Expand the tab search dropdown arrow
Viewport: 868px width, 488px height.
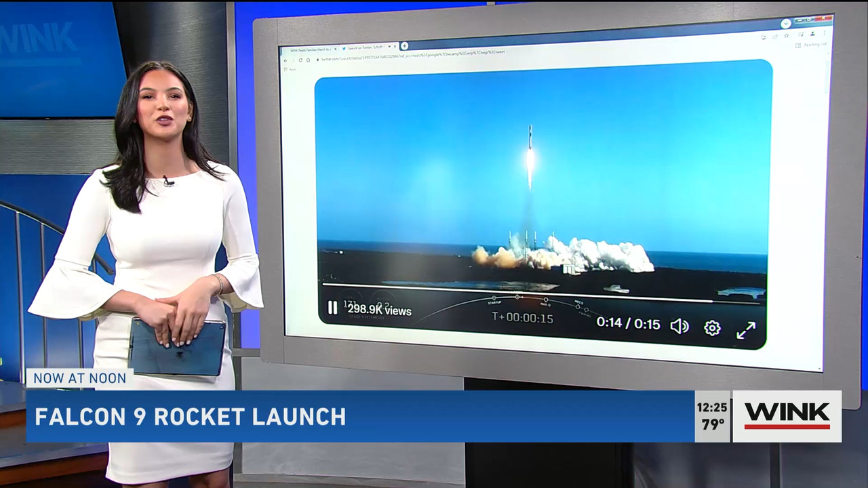(786, 23)
